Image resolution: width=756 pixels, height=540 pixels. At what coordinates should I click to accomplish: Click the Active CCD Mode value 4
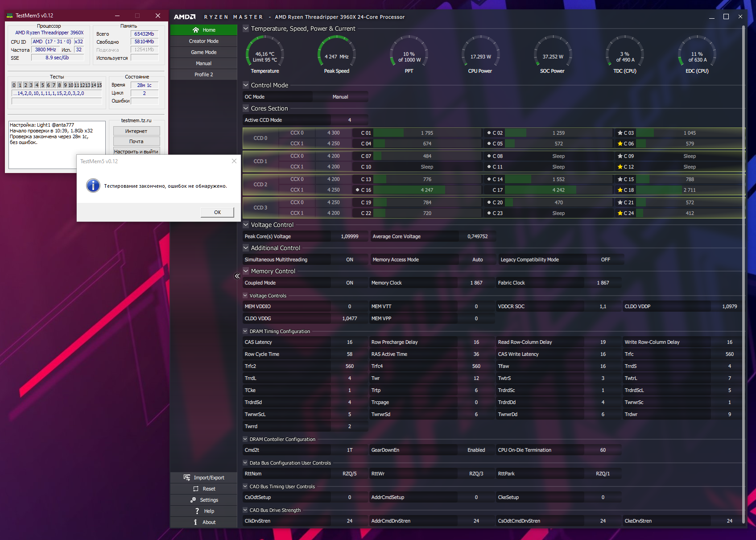tap(350, 120)
